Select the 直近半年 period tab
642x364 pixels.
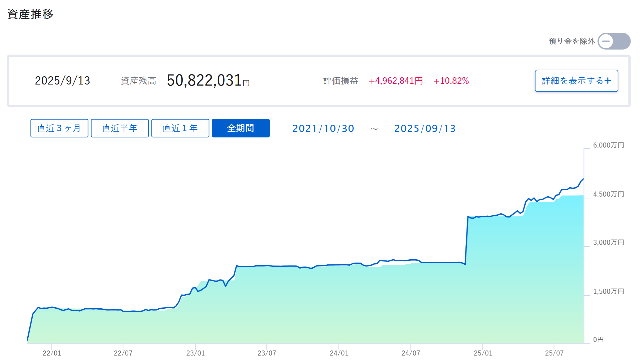[x=120, y=128]
